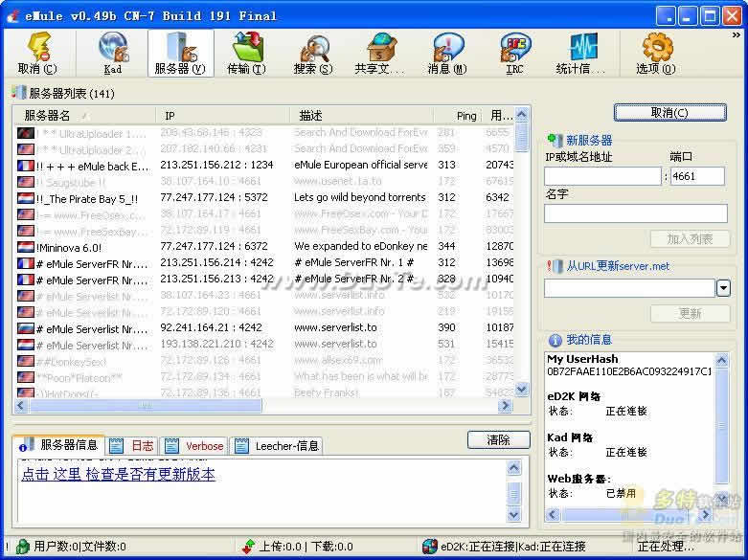This screenshot has height=560, width=748.
Task: Click server list horizontal scroll left arrow
Action: pyautogui.click(x=21, y=406)
